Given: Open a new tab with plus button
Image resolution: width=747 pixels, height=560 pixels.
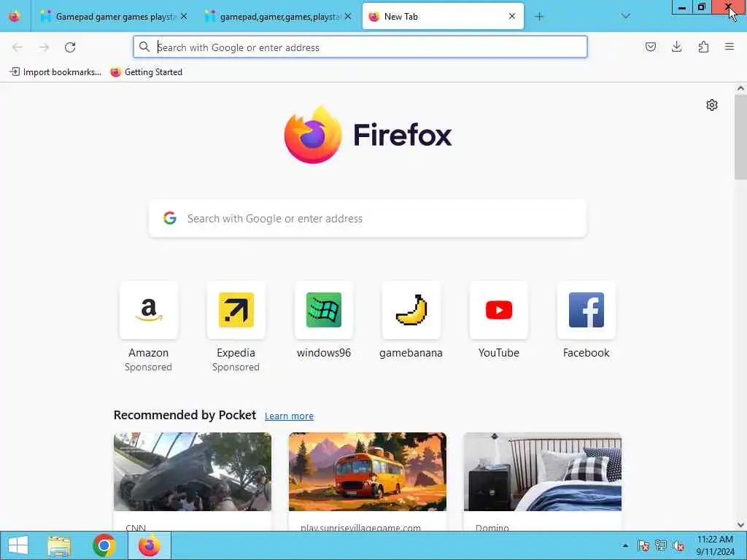Looking at the screenshot, I should 539,17.
